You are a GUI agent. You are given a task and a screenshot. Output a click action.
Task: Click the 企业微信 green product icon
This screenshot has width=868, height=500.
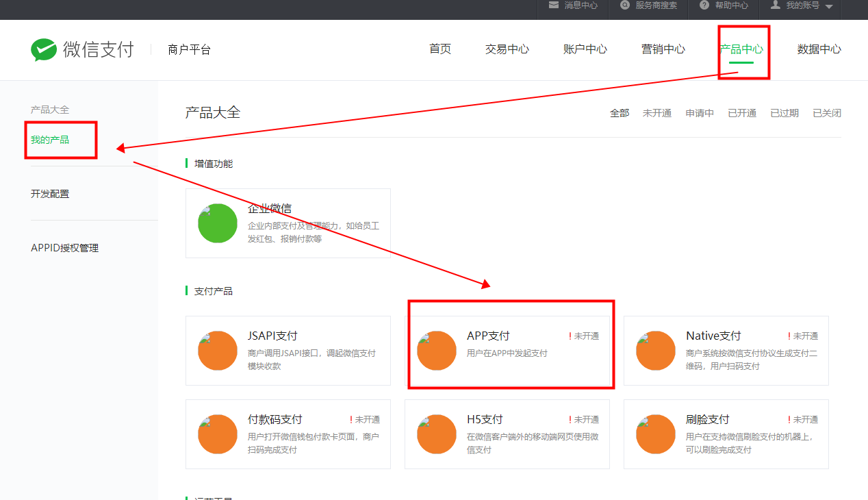coord(217,223)
